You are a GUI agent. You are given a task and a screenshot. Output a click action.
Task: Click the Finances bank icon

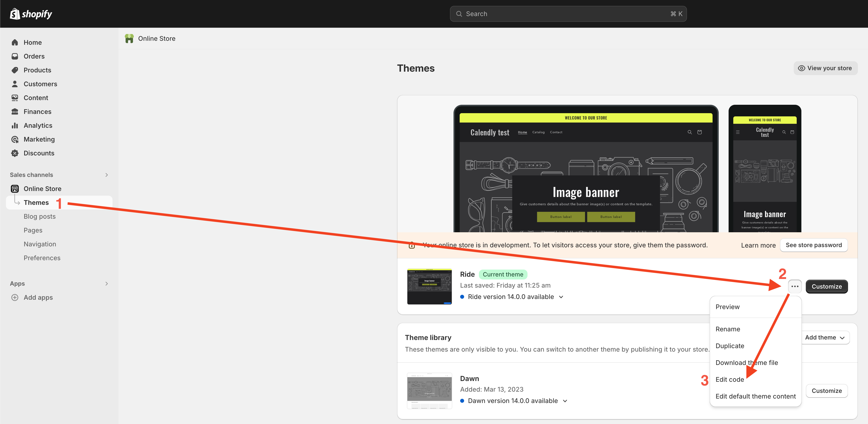tap(15, 112)
